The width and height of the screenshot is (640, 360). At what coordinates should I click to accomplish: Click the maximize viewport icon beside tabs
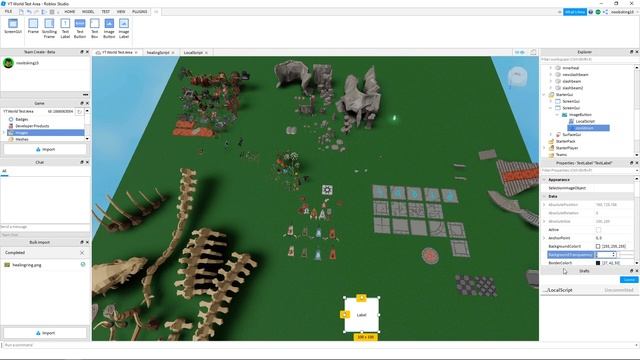click(x=533, y=52)
